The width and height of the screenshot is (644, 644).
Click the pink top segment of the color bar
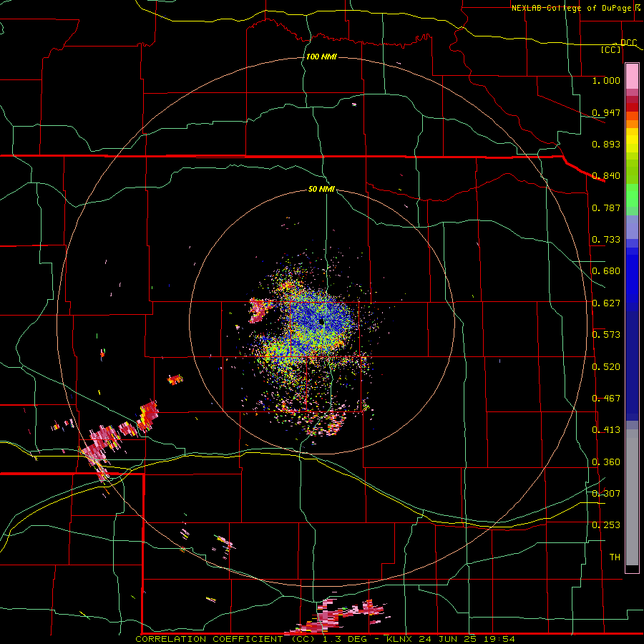(x=632, y=77)
